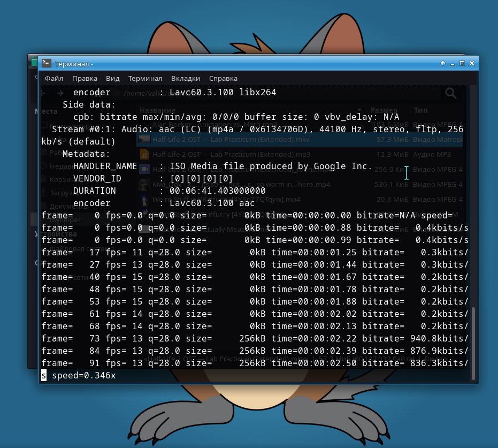498x448 pixels.
Task: Open the Вкладки menu
Action: point(186,79)
